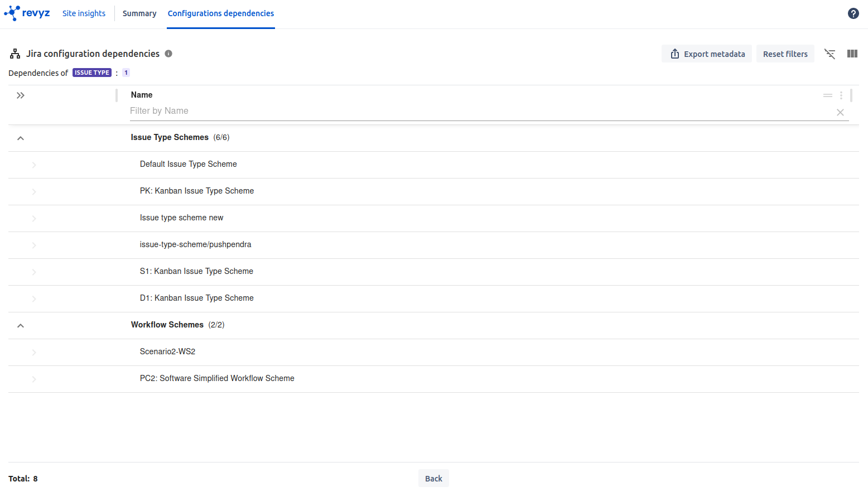Collapse the Issue Type Schemes group
The image size is (868, 501).
pos(21,137)
